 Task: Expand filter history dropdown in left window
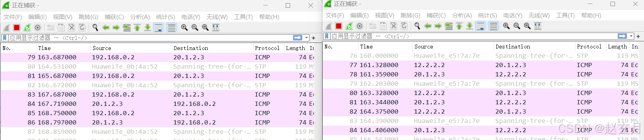(x=307, y=38)
